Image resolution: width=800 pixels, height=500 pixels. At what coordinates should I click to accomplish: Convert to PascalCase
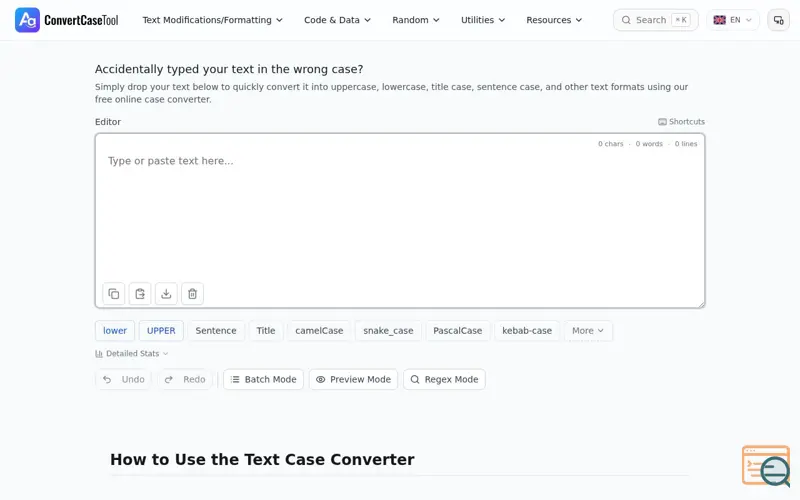[458, 331]
